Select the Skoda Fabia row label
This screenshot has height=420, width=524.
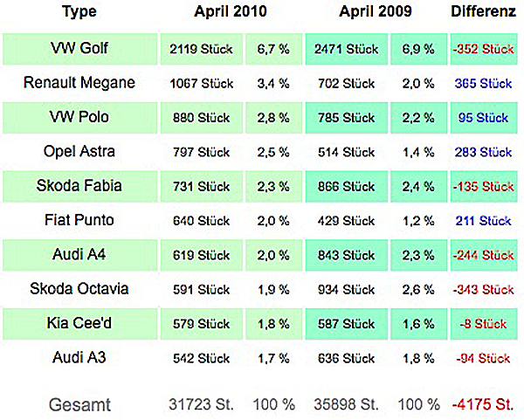pos(79,186)
